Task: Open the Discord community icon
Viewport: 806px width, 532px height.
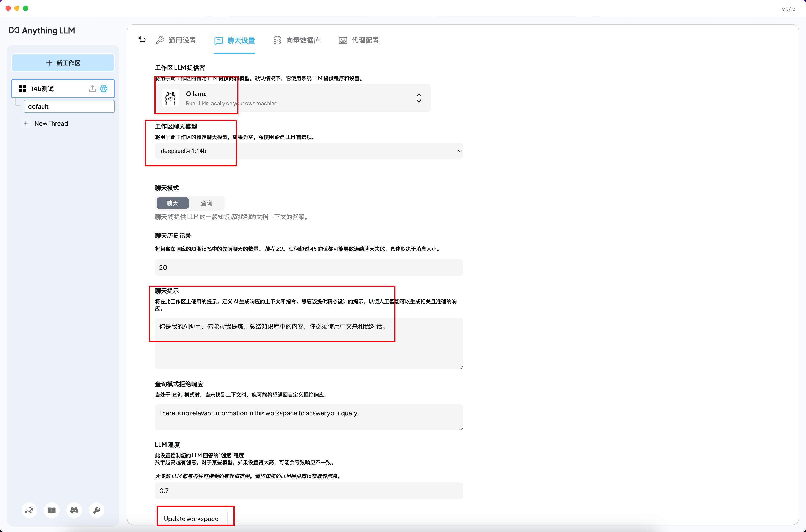Action: pyautogui.click(x=74, y=510)
